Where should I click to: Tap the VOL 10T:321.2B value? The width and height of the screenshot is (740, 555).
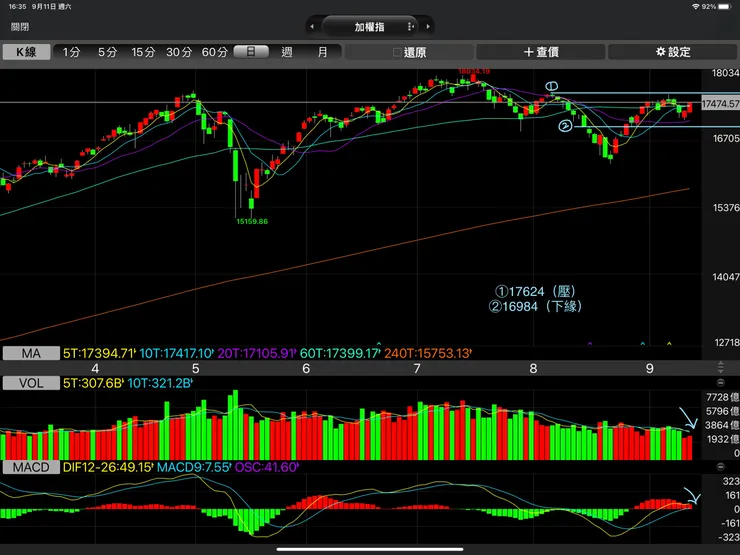pos(160,383)
